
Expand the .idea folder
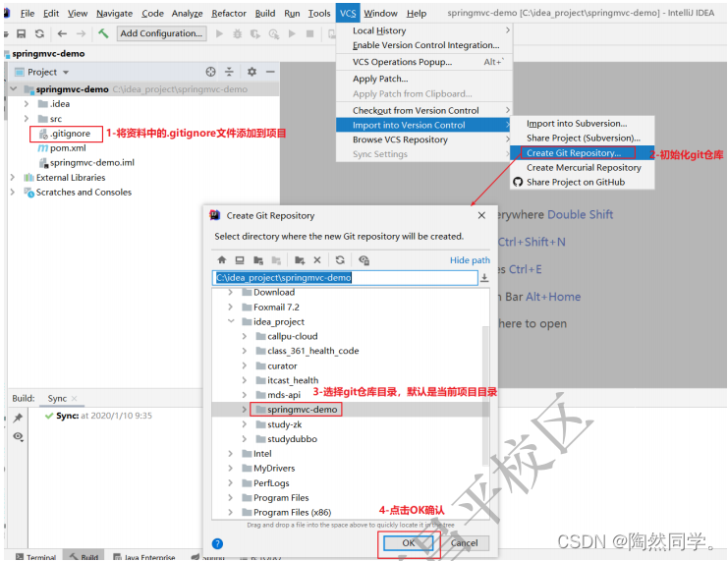[x=27, y=103]
